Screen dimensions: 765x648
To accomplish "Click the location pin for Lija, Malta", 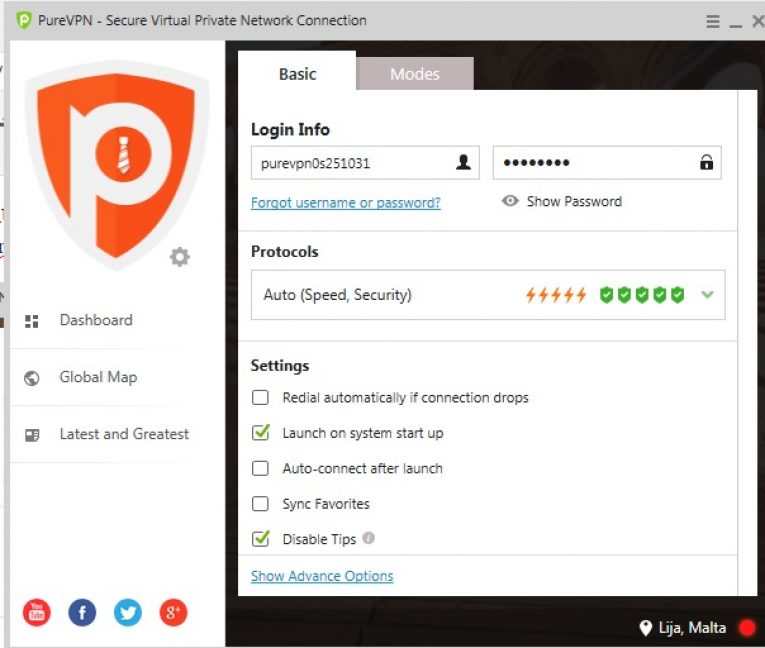I will tap(645, 628).
